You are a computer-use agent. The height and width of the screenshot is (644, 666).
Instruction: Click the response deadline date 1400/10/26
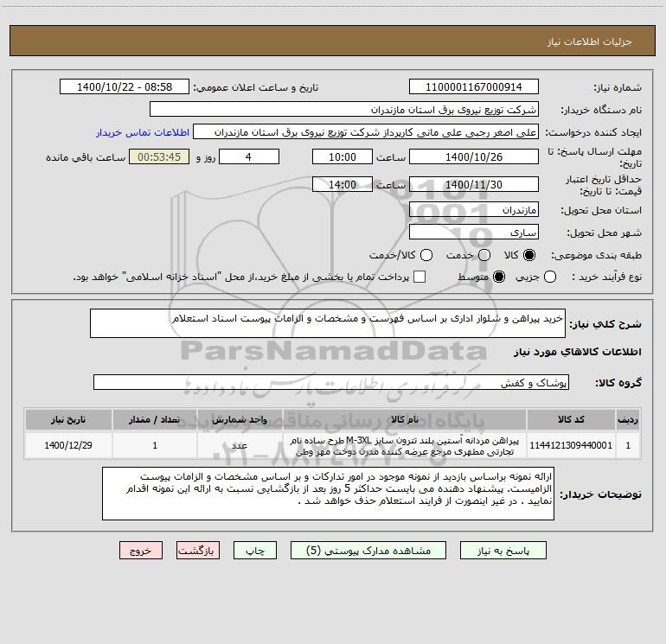point(474,156)
